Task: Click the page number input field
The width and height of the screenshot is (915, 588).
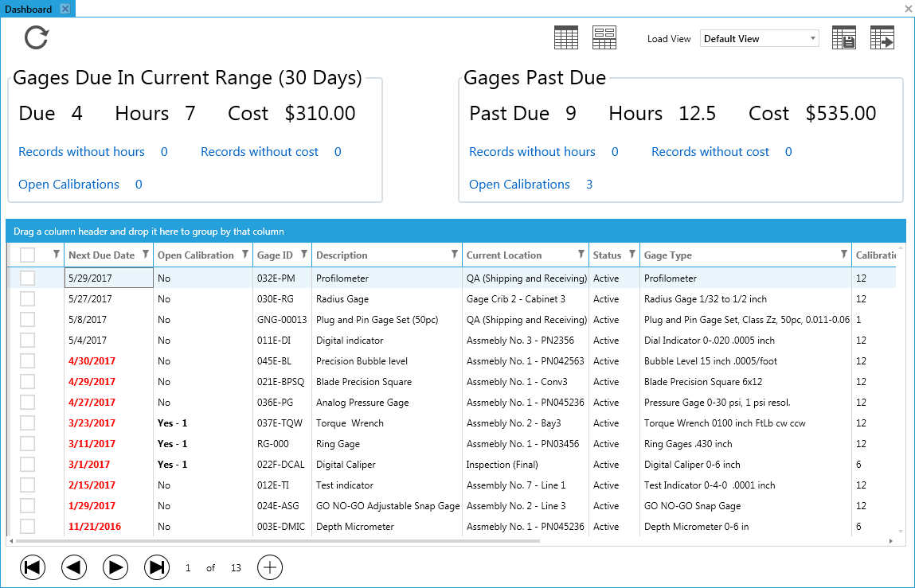Action: [x=188, y=567]
